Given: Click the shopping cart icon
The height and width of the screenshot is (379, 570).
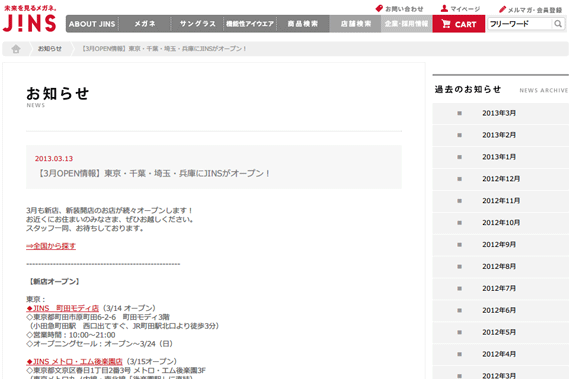Looking at the screenshot, I should (446, 24).
